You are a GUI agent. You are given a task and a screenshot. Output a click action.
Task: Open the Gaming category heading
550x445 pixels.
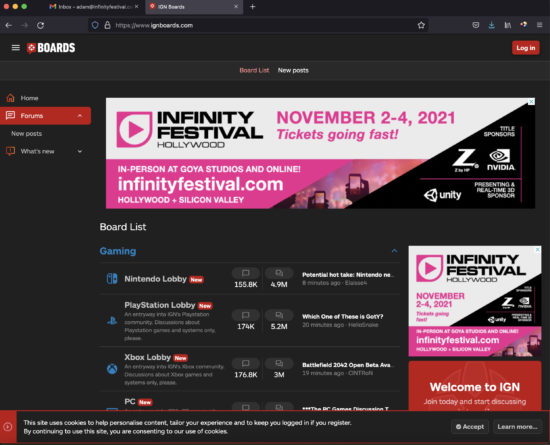tap(118, 251)
